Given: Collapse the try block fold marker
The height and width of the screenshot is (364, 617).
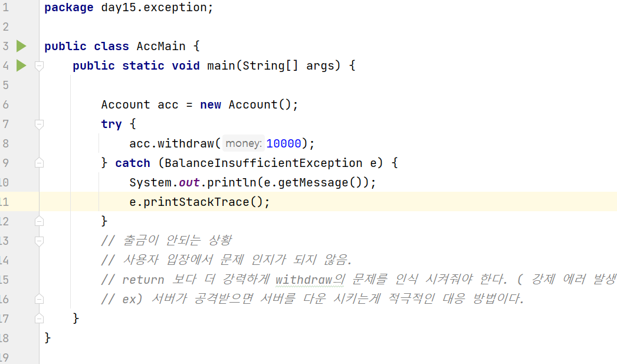Looking at the screenshot, I should (x=39, y=124).
